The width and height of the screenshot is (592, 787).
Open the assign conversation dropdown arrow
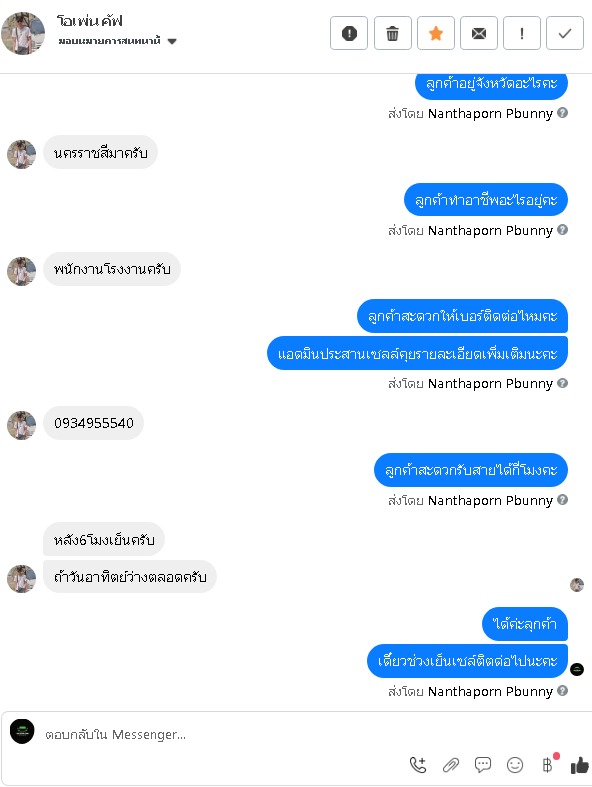click(x=172, y=41)
